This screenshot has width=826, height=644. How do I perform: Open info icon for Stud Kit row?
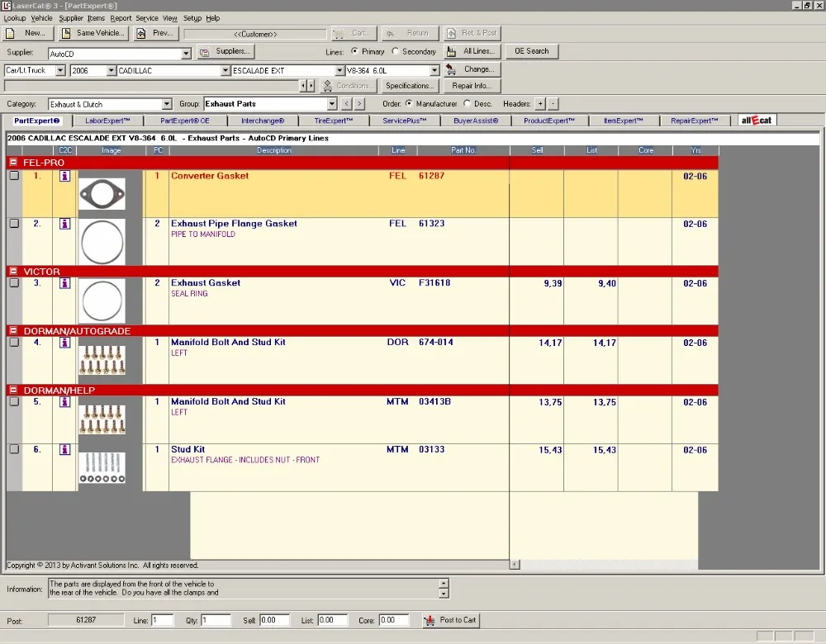tap(64, 449)
